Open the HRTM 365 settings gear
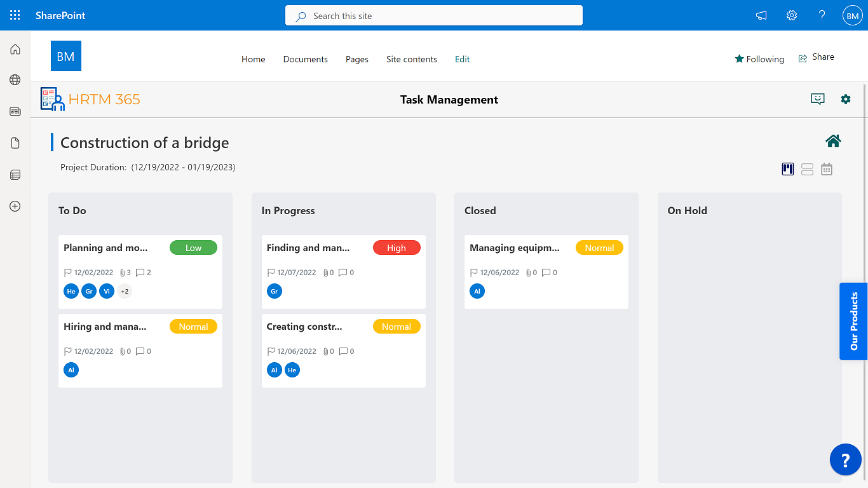This screenshot has width=868, height=488. pos(845,99)
